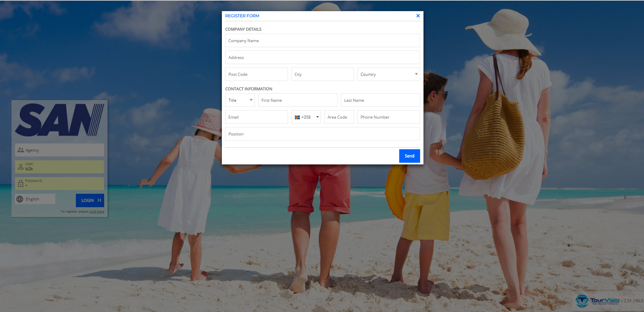Click the password lock icon
Viewport: 644px width, 312px height.
tap(21, 184)
